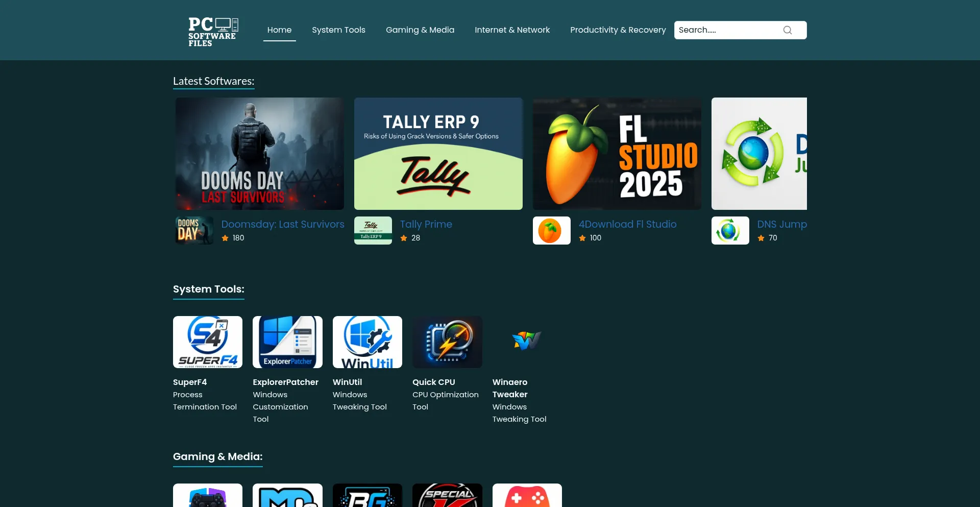The height and width of the screenshot is (507, 980).
Task: Open the Internet & Network menu
Action: click(512, 30)
